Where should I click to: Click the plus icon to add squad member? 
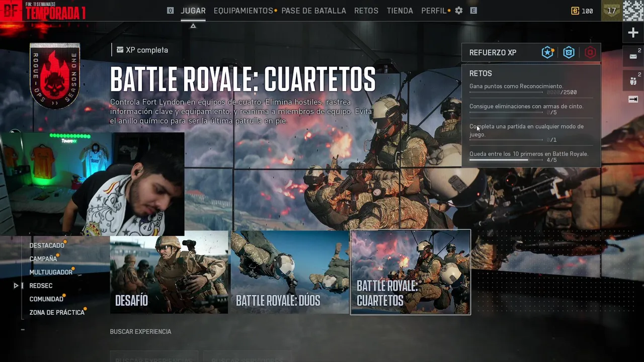(633, 33)
